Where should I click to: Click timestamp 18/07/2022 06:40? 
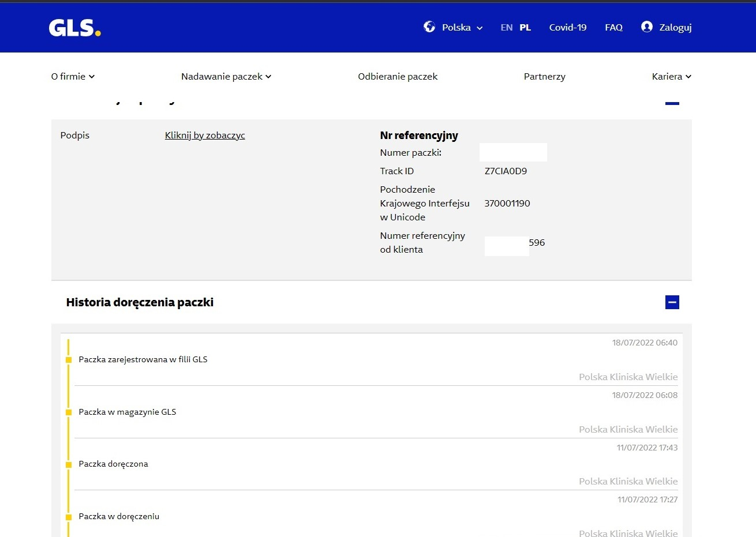click(645, 343)
